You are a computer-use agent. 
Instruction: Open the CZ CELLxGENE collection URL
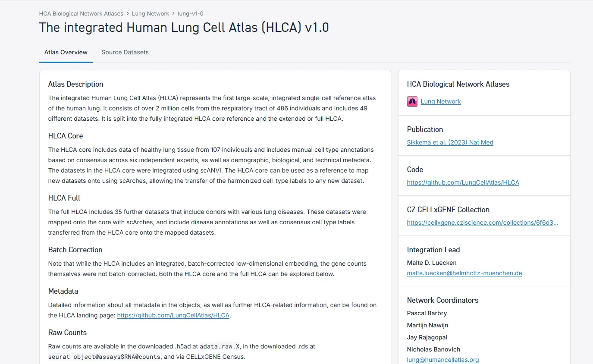click(x=483, y=223)
